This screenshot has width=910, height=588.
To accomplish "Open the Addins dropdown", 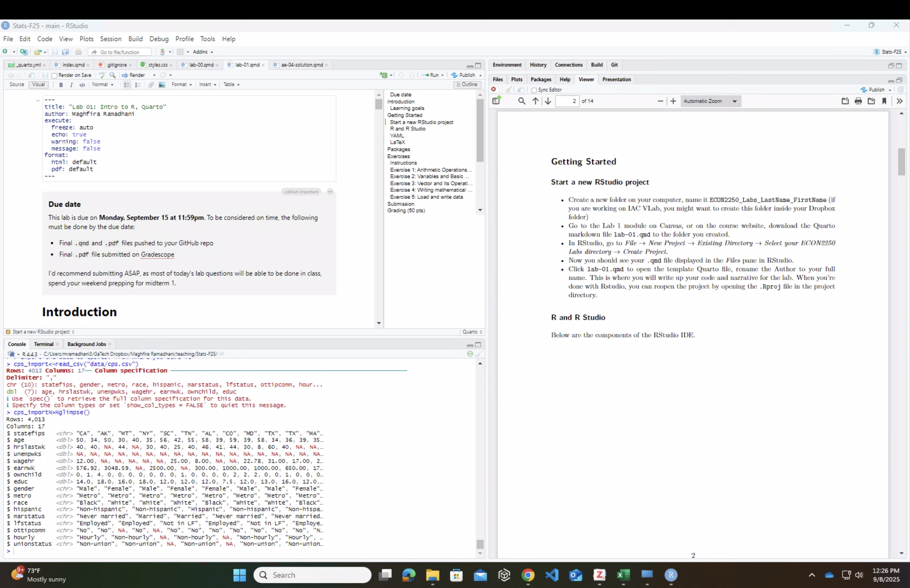I will 203,52.
